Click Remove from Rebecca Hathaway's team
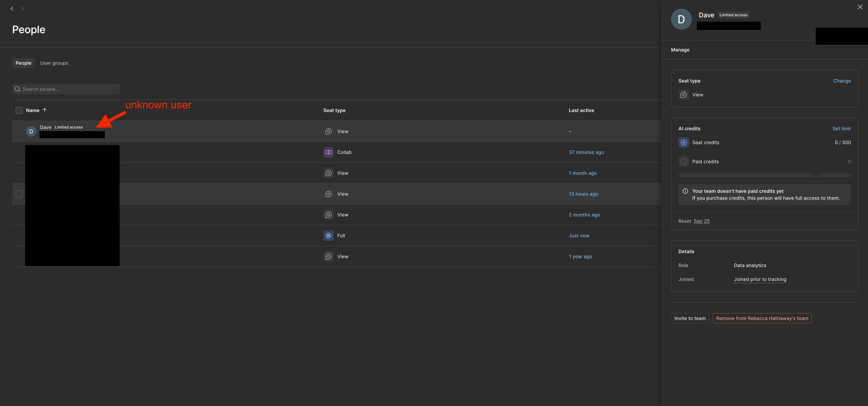 pyautogui.click(x=762, y=318)
